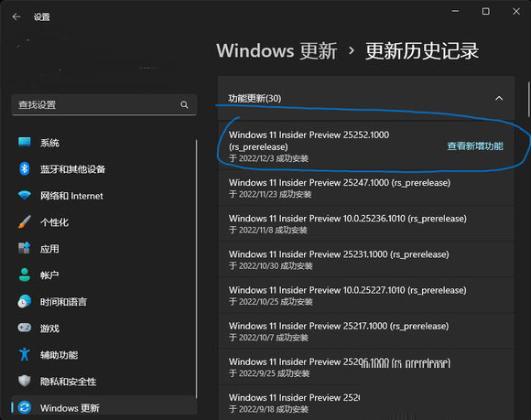Click the search magnifier icon

184,105
